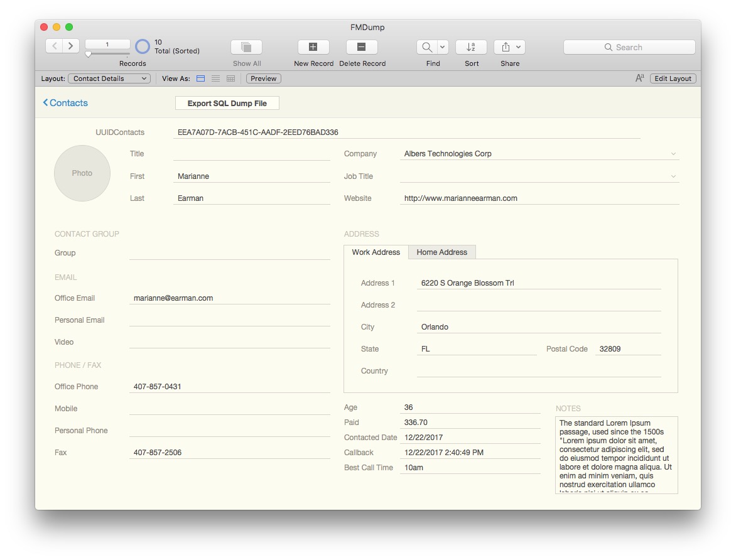
Task: Click the Show All records icon
Action: 246,47
